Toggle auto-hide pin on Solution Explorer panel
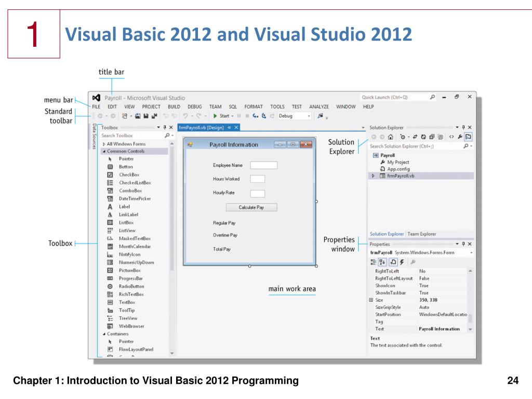 [463, 128]
